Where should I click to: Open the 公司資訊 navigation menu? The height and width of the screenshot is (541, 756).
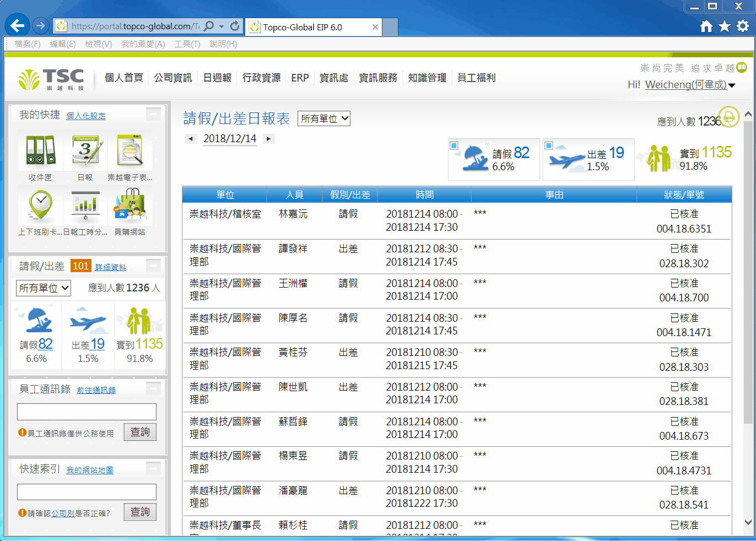tap(173, 78)
